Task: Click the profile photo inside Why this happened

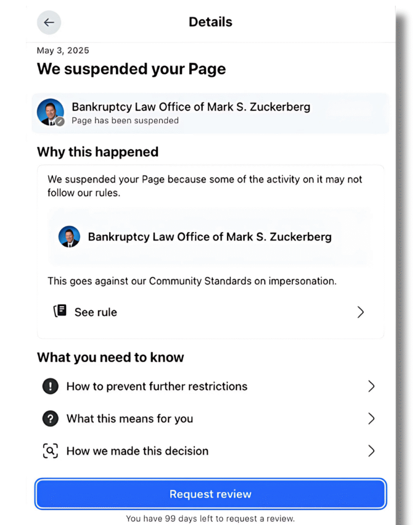Action: (70, 237)
